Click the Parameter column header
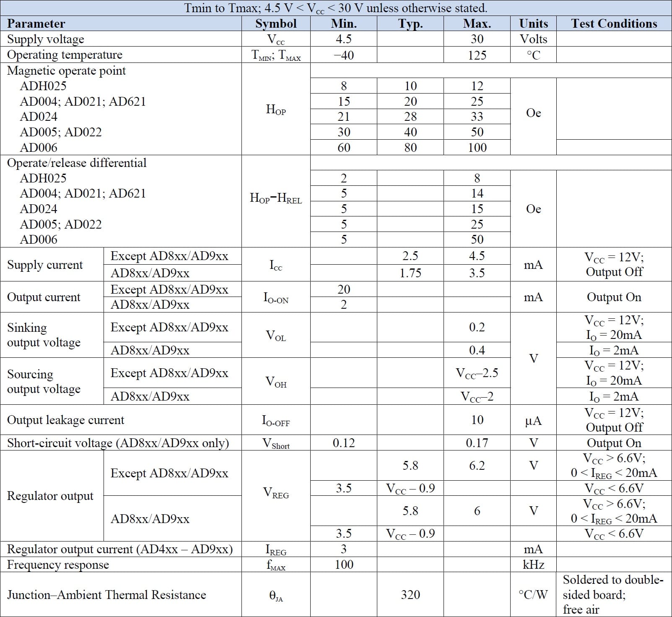The width and height of the screenshot is (672, 617). [x=36, y=23]
